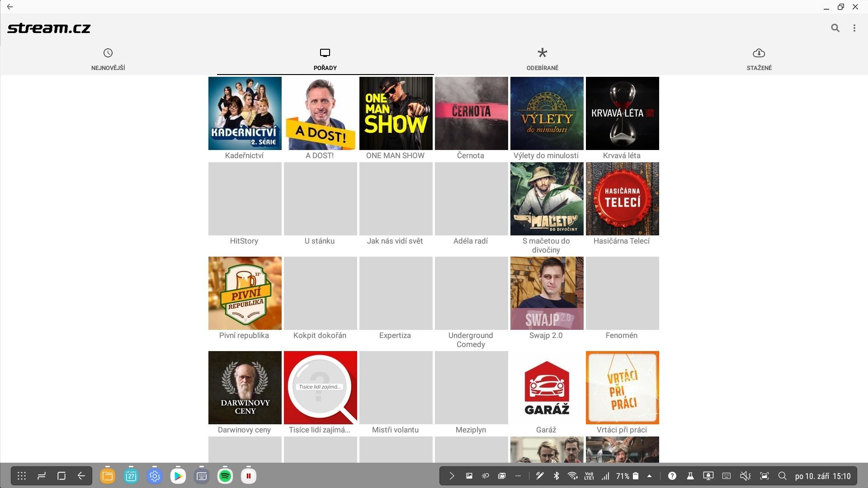Viewport: 868px width, 488px height.
Task: Open Play Store from the taskbar
Action: pyautogui.click(x=178, y=476)
